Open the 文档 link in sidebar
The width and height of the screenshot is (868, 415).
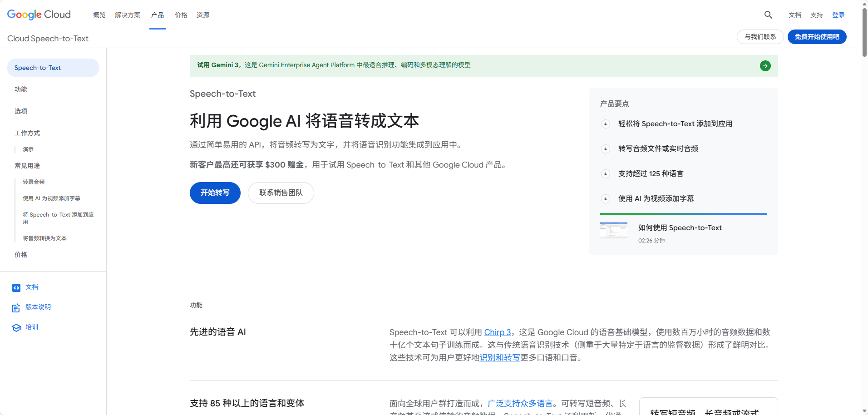[32, 287]
